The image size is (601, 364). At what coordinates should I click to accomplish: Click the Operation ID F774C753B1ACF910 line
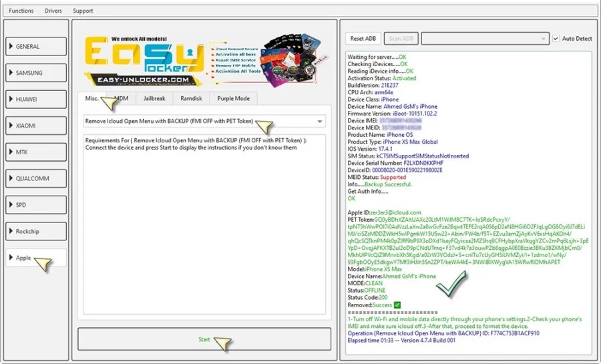443,333
